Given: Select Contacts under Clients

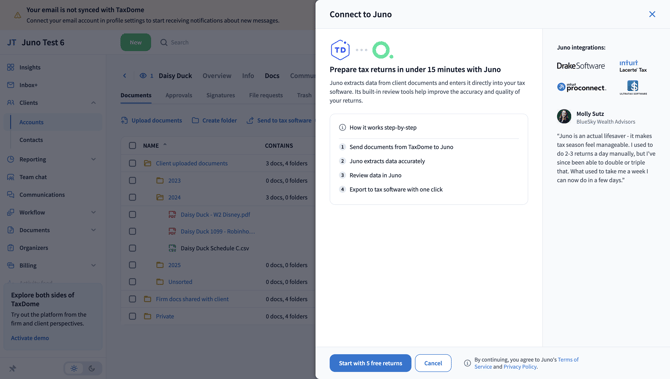Looking at the screenshot, I should (x=31, y=140).
